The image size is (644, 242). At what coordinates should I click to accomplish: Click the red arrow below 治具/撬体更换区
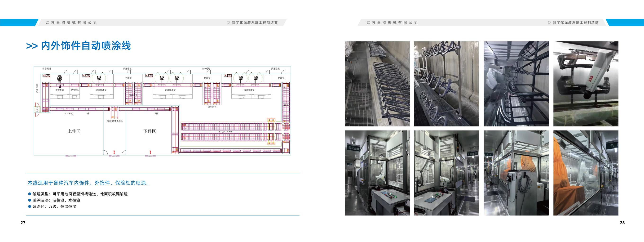click(x=114, y=152)
